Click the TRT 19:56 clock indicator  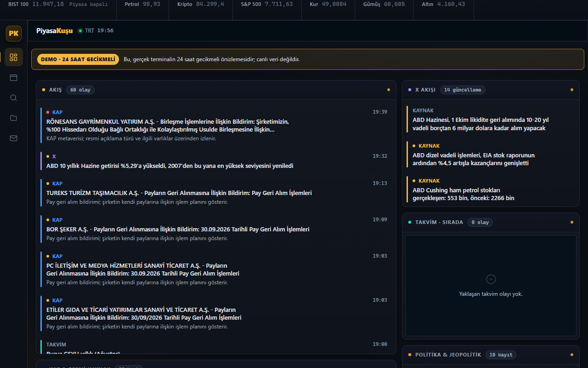coord(96,31)
